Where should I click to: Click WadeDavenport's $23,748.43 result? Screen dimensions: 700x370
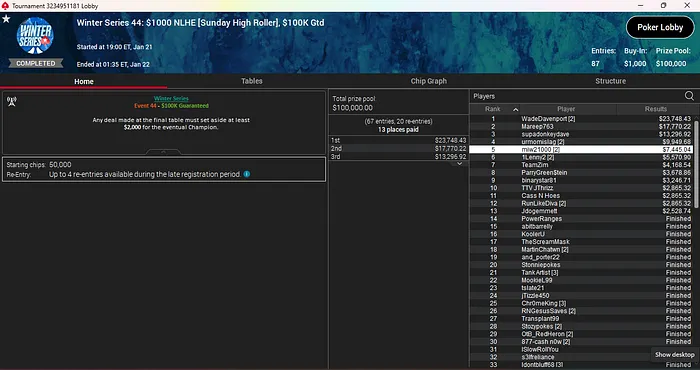(674, 119)
